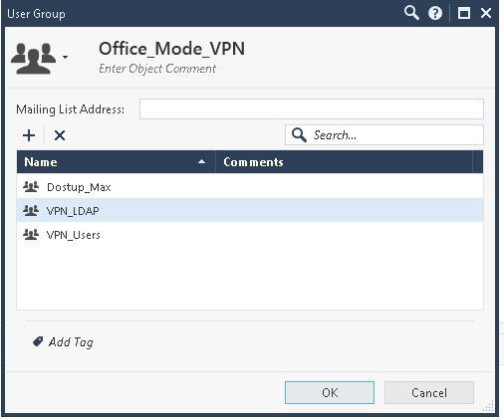Open the help question mark icon
Screen dimensions: 504x420
pyautogui.click(x=435, y=13)
